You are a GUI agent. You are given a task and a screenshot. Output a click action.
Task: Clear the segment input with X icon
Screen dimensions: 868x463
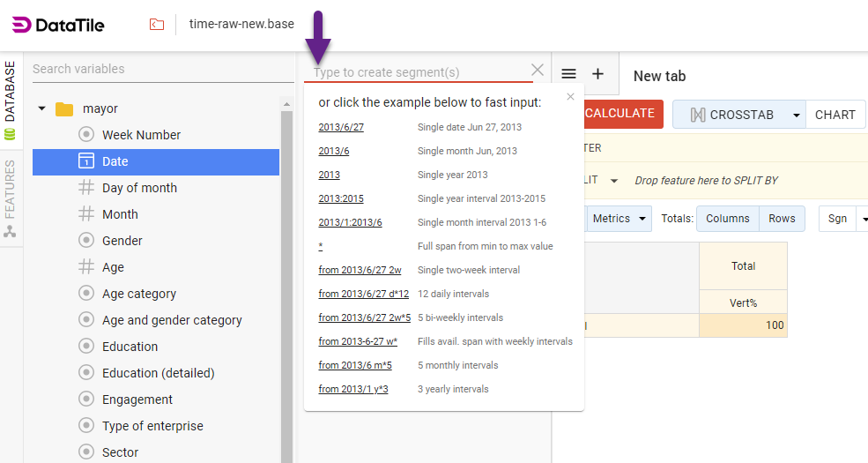point(538,71)
